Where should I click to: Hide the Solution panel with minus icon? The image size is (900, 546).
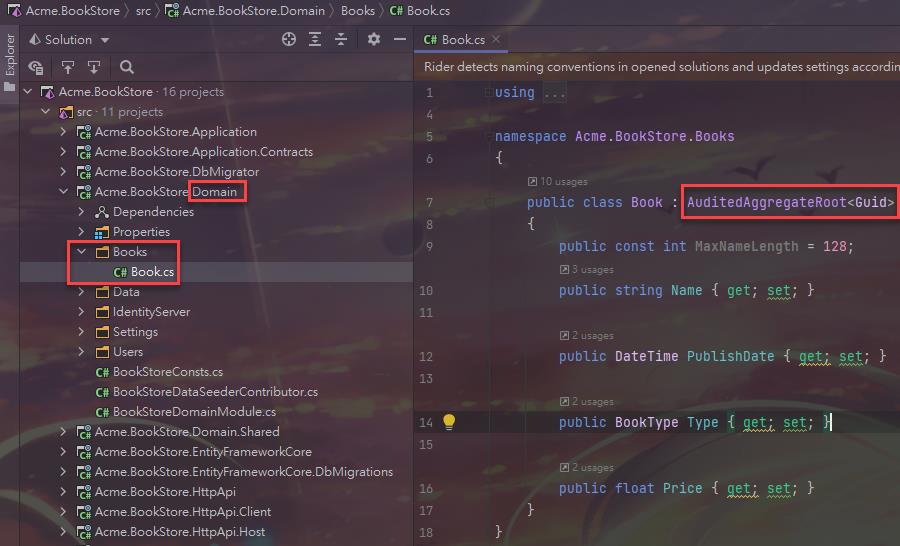tap(399, 39)
